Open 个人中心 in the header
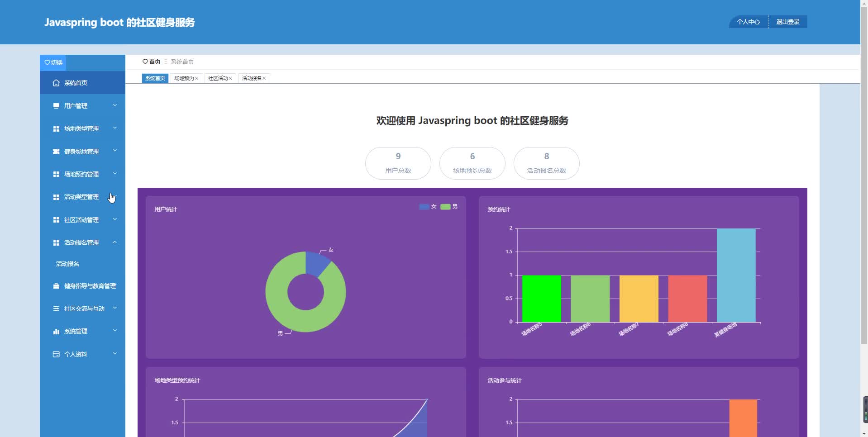Image resolution: width=868 pixels, height=437 pixels. [x=749, y=22]
